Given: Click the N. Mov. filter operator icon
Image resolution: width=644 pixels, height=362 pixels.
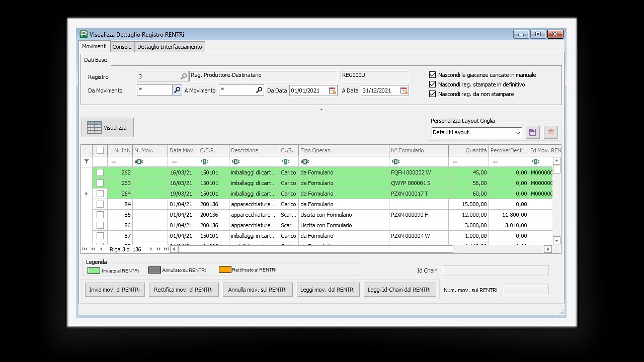Looking at the screenshot, I should [x=139, y=161].
